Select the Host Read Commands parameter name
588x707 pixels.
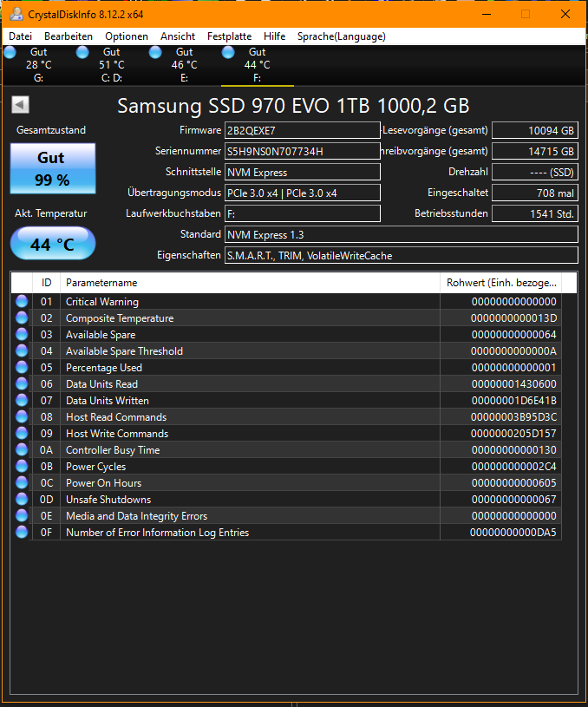[116, 417]
